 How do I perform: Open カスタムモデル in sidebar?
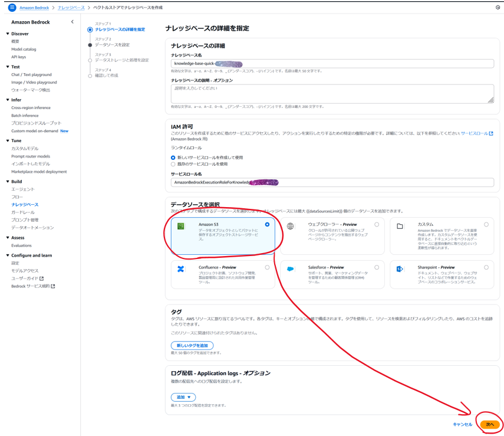(25, 149)
